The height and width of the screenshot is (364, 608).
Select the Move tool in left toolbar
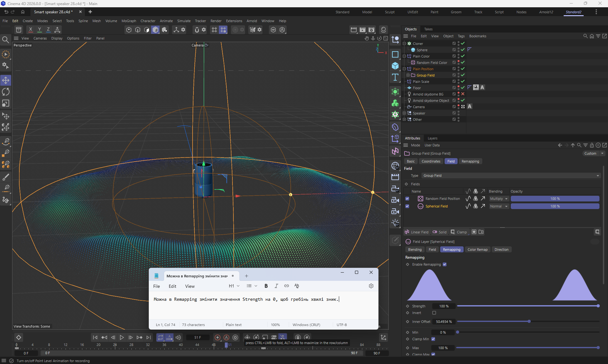pyautogui.click(x=6, y=80)
